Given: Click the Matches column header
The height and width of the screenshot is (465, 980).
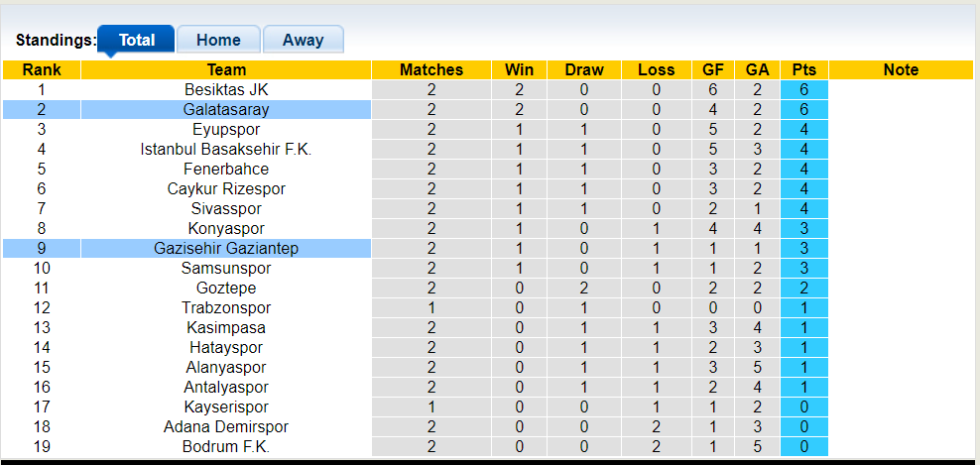Looking at the screenshot, I should pyautogui.click(x=431, y=69).
